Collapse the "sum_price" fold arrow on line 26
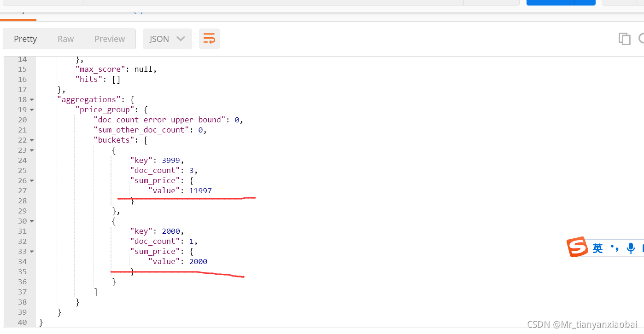 (32, 181)
